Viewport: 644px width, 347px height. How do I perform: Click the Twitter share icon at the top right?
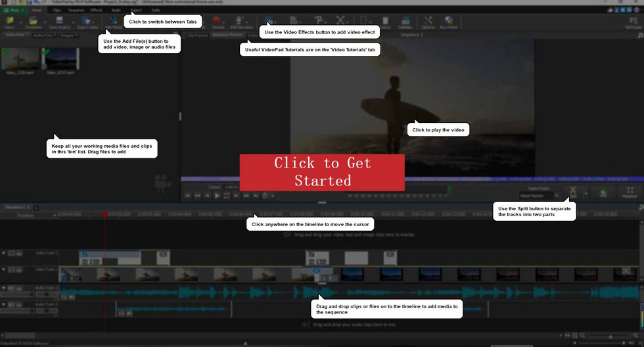[624, 10]
